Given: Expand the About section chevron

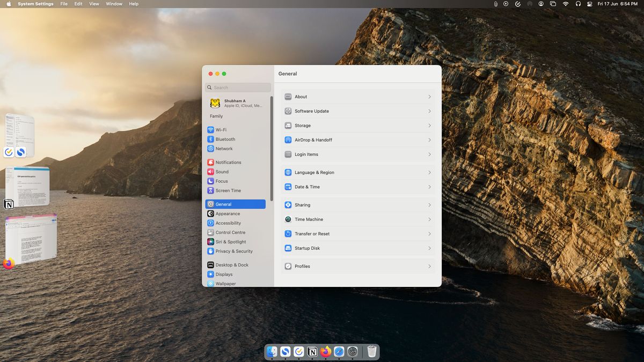Looking at the screenshot, I should coord(429,97).
